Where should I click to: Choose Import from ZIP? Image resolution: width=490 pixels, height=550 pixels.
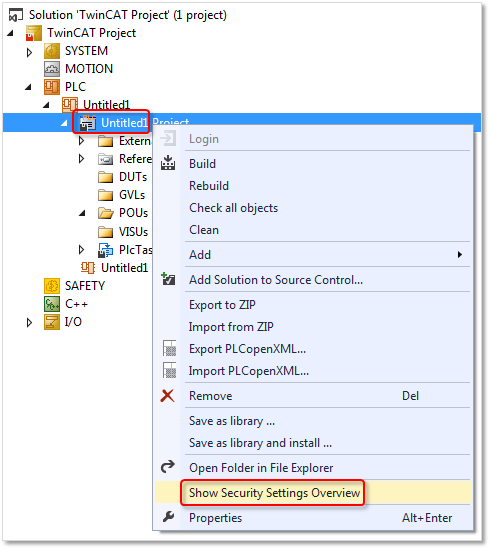point(313,327)
